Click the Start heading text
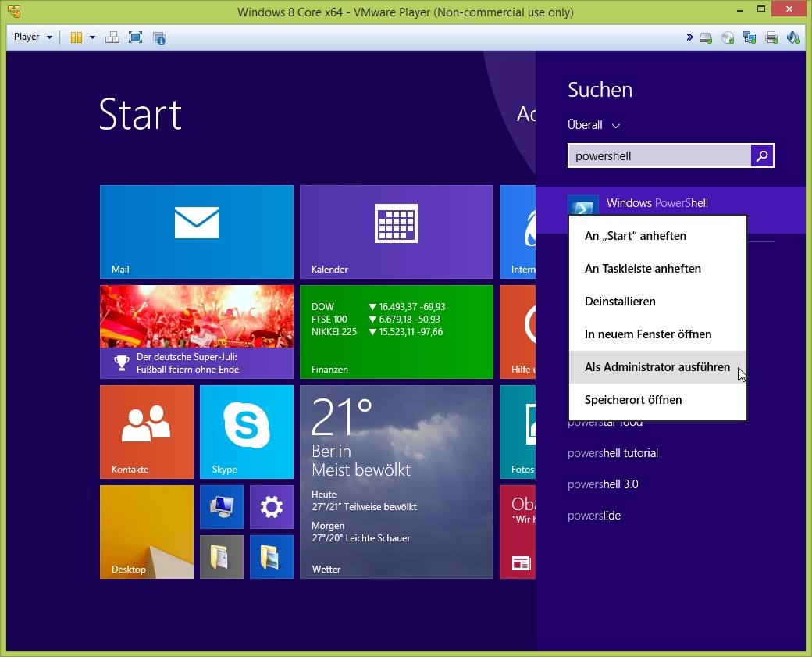This screenshot has width=812, height=657. pos(141,114)
